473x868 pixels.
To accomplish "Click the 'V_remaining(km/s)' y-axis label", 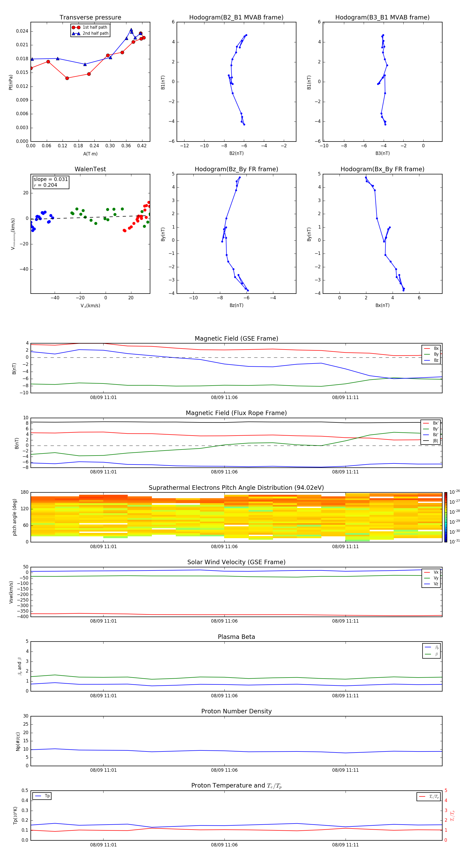I will pos(13,234).
